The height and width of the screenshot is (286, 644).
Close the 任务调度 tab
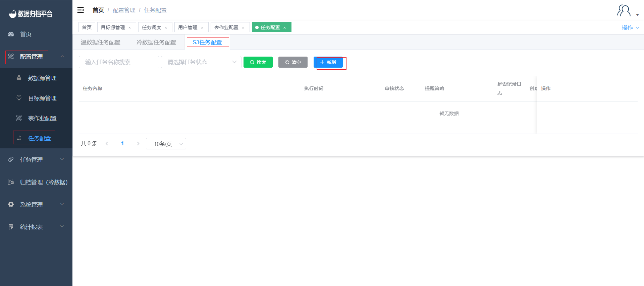point(166,27)
